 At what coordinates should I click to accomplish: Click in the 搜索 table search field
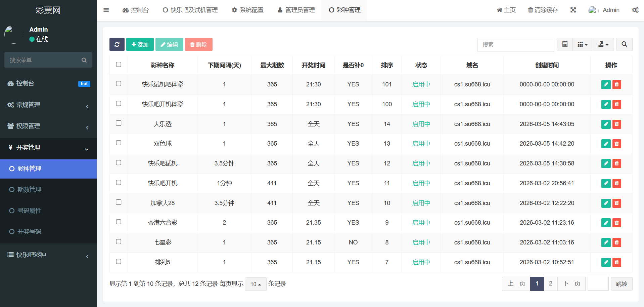(x=515, y=44)
